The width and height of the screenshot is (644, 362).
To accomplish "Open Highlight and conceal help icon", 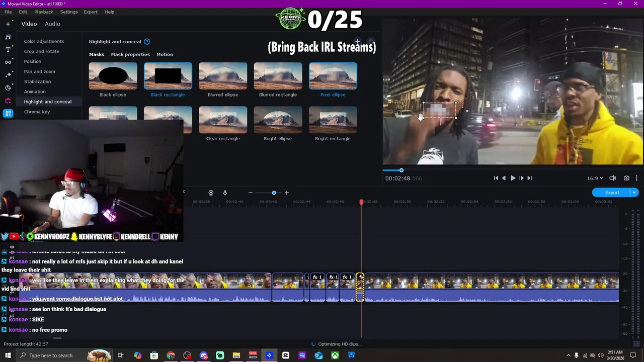I will pos(147,42).
